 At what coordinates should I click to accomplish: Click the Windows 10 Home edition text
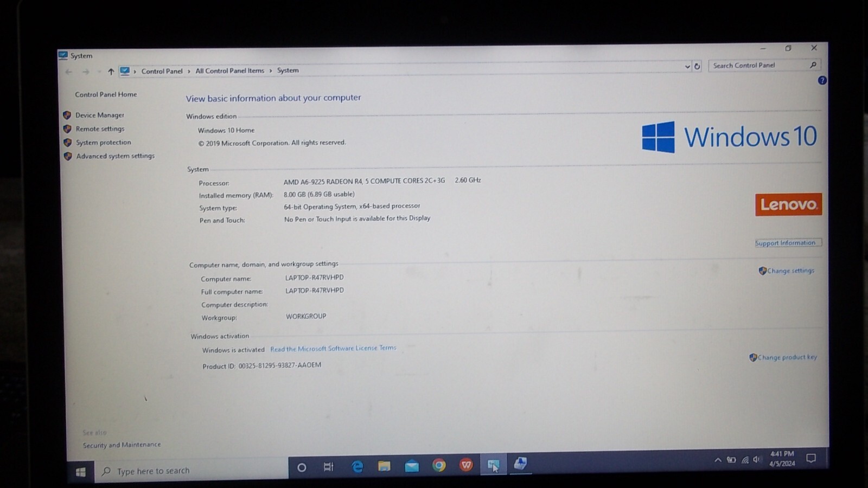[x=226, y=130]
